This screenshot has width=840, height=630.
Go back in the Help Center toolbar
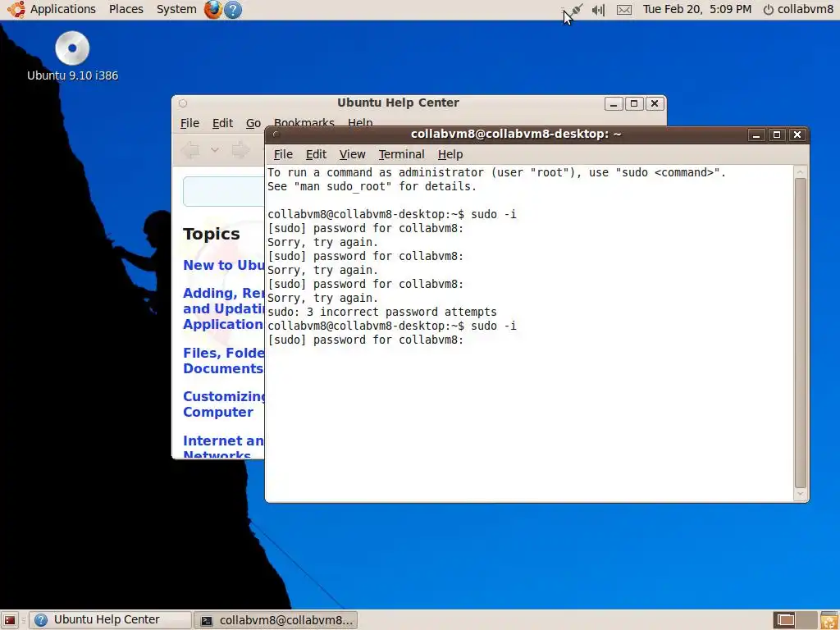190,150
